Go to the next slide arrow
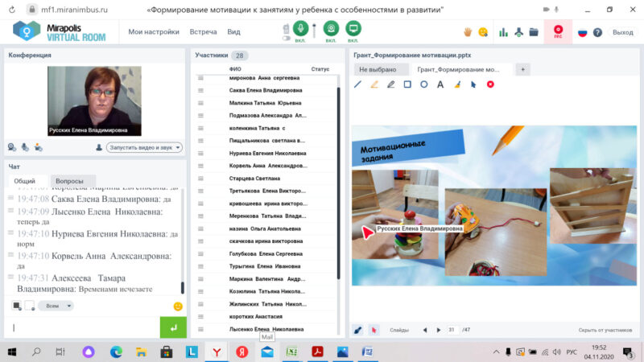644x362 pixels. (x=439, y=330)
